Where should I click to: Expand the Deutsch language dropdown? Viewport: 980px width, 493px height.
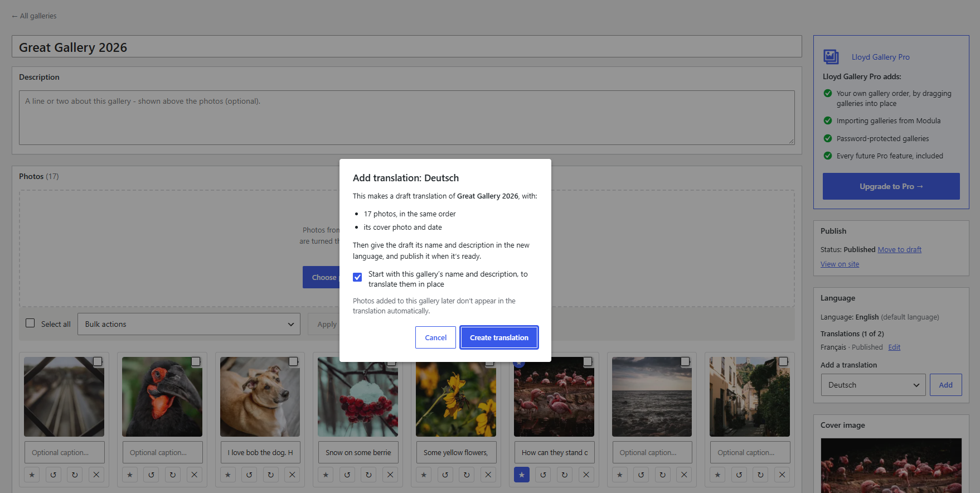coord(873,385)
